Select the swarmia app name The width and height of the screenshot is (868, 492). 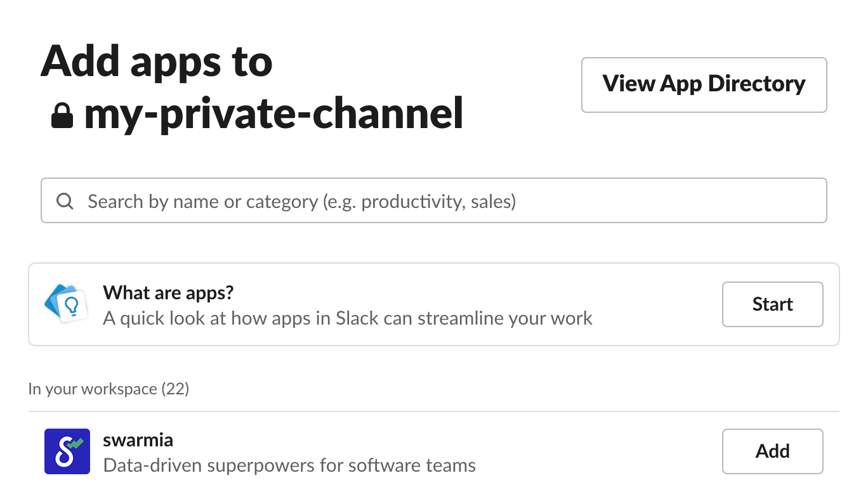tap(138, 440)
